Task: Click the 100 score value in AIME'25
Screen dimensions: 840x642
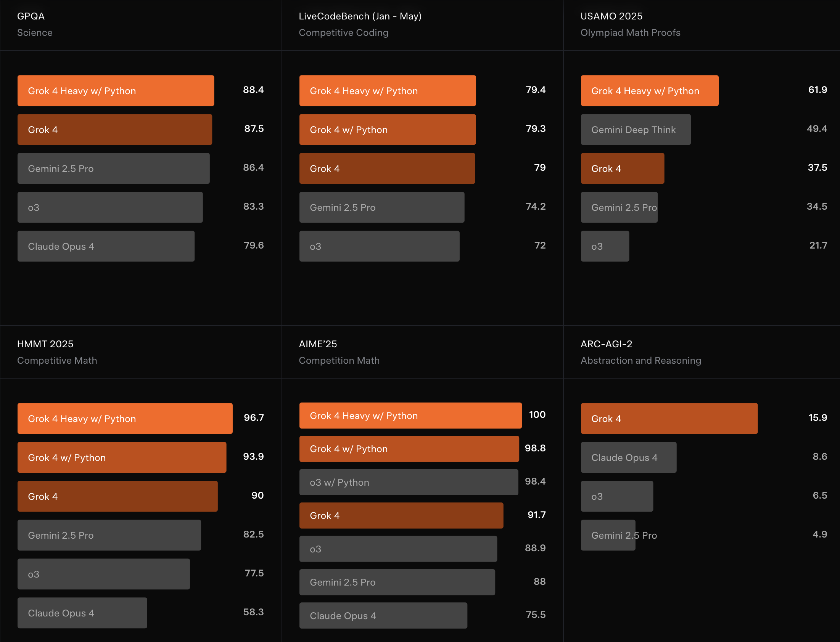Action: click(x=537, y=415)
